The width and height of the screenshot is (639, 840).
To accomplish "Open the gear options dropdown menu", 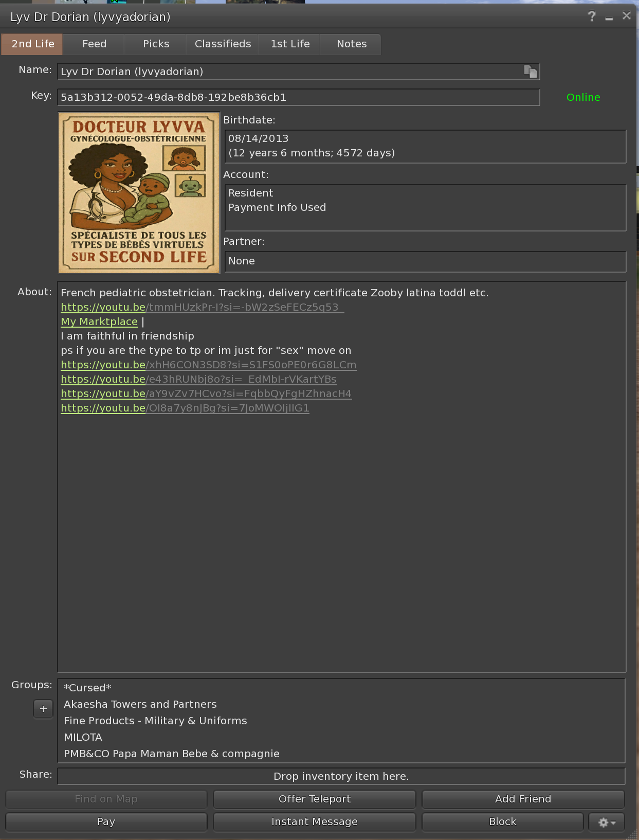I will pyautogui.click(x=607, y=822).
